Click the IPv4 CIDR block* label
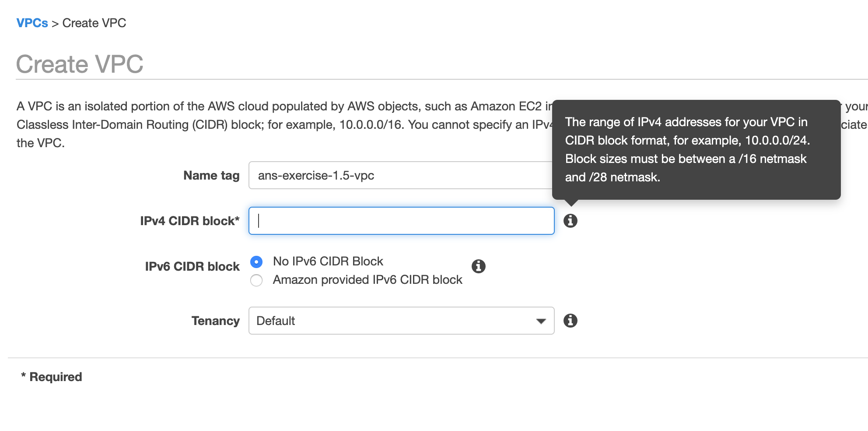 190,221
